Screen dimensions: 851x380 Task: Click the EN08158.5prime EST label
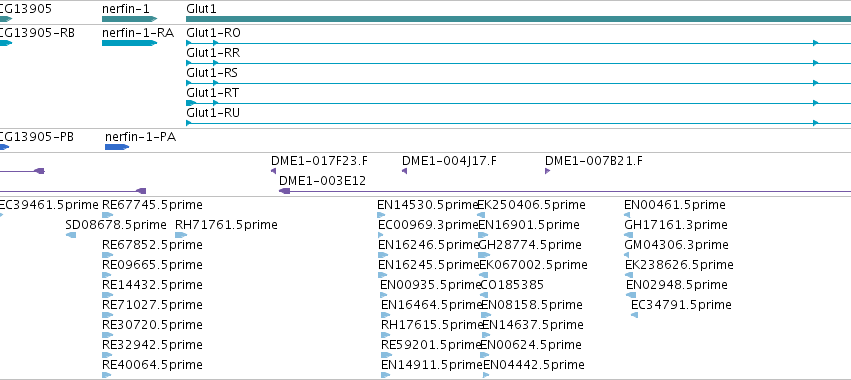pos(532,305)
